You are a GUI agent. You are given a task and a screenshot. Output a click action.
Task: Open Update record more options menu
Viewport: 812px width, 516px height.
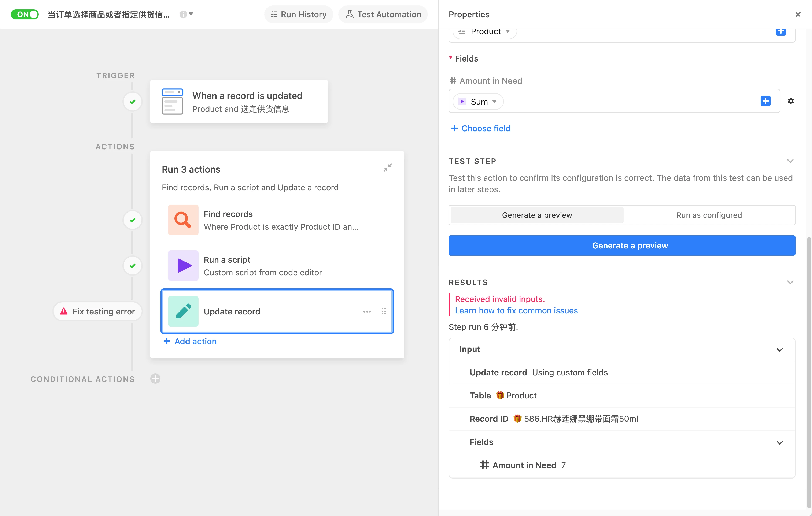367,311
